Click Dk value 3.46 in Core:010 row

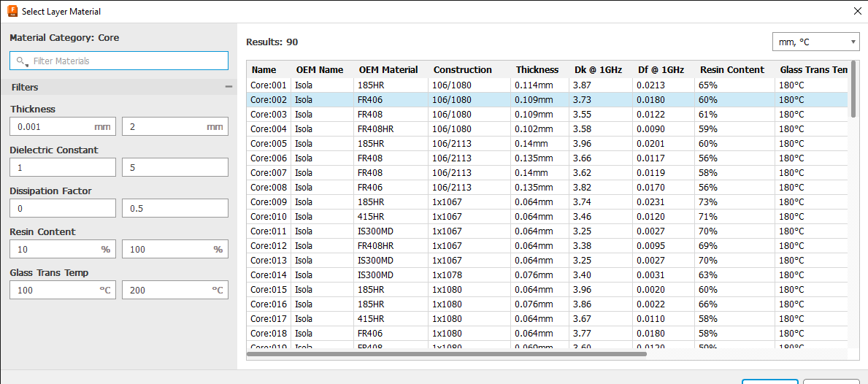582,216
